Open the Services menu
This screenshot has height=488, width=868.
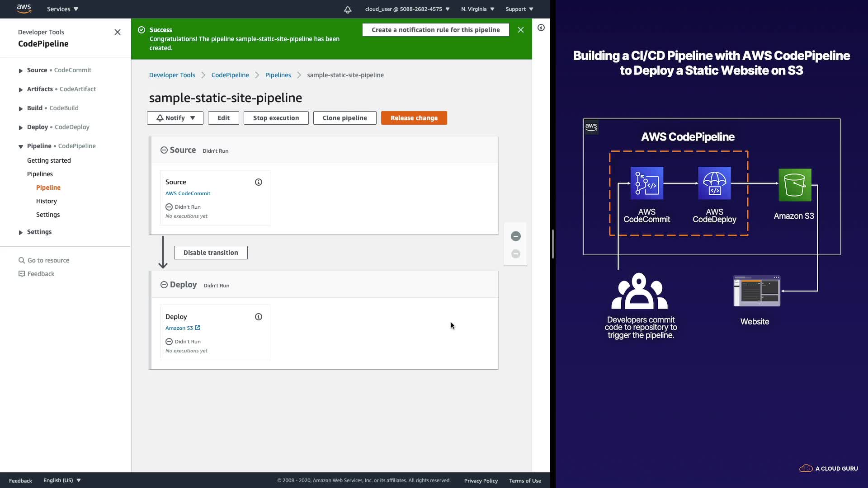click(62, 9)
